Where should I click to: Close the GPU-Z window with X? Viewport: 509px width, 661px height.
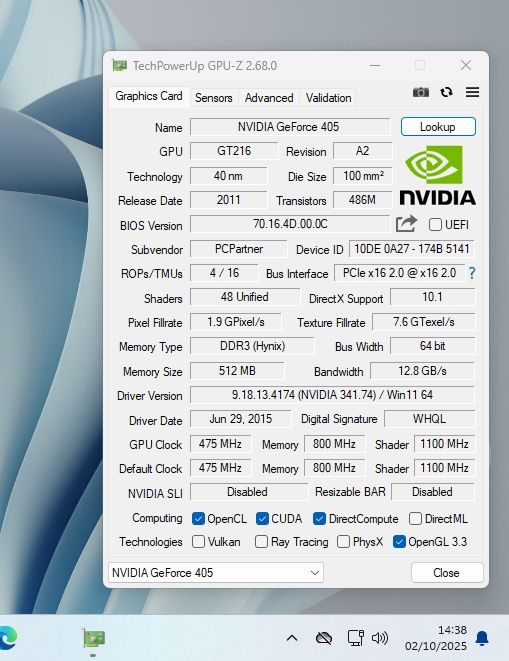(466, 65)
